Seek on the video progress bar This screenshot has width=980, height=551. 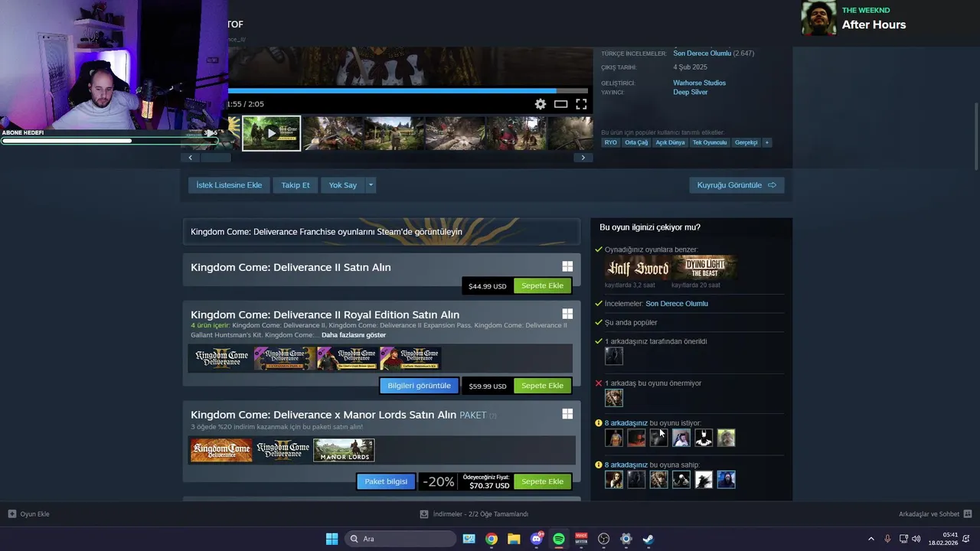pyautogui.click(x=410, y=90)
